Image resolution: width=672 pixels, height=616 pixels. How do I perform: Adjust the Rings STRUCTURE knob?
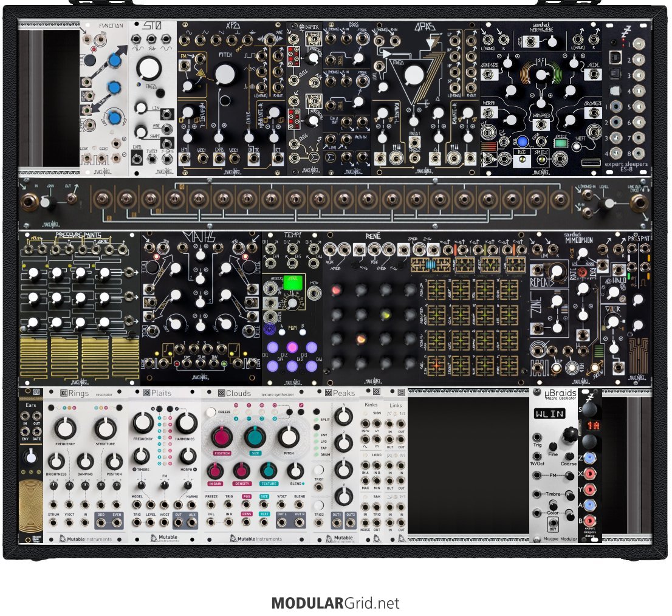[x=106, y=428]
